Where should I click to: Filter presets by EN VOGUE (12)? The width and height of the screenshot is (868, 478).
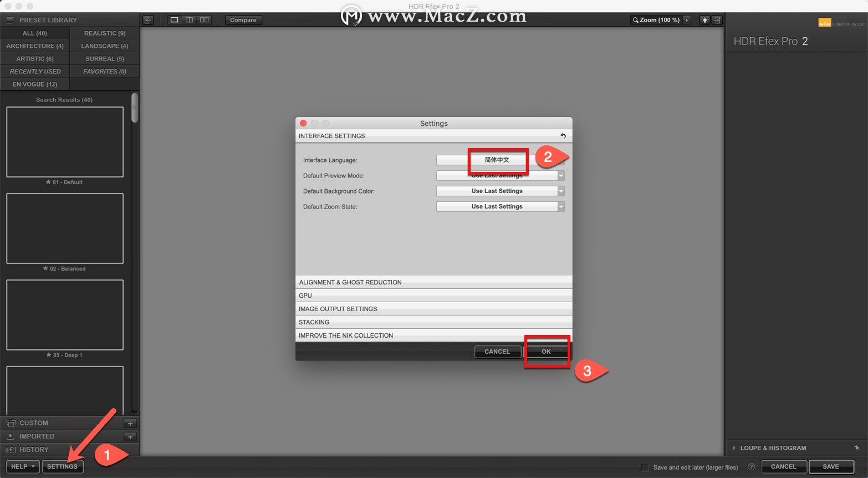click(35, 84)
